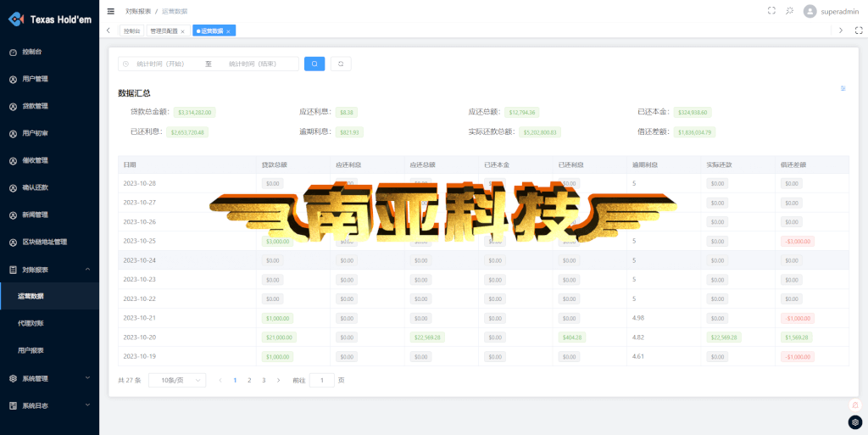Click the superadmin avatar icon
Image resolution: width=868 pixels, height=435 pixels.
click(810, 11)
